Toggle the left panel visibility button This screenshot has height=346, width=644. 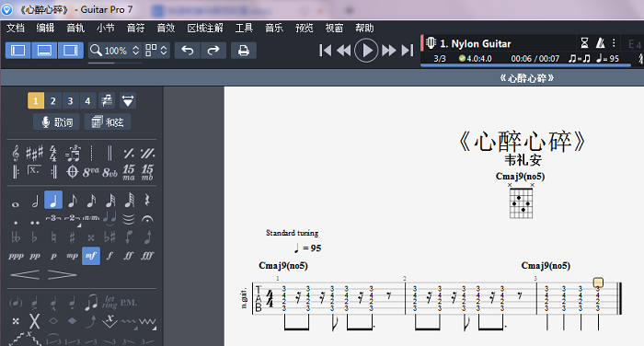[18, 51]
